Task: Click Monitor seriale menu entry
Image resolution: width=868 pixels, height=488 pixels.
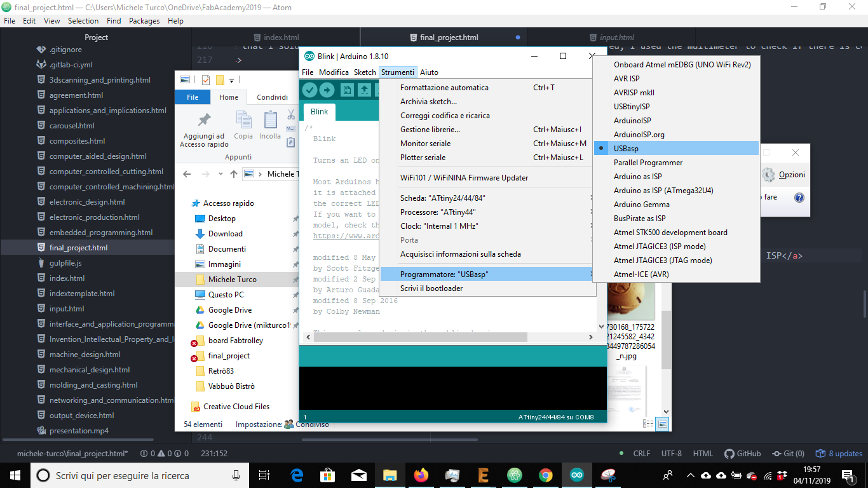Action: tap(487, 144)
